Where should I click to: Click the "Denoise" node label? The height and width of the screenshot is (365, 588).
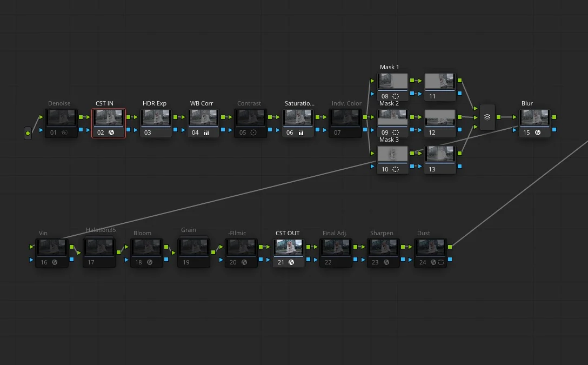coord(59,103)
